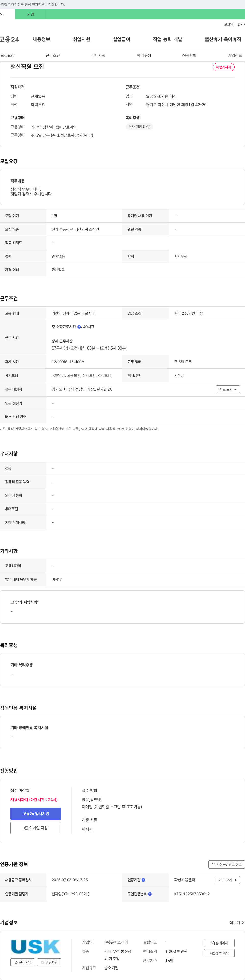Open the 실업급여 main menu
The image size is (245, 980).
[121, 39]
